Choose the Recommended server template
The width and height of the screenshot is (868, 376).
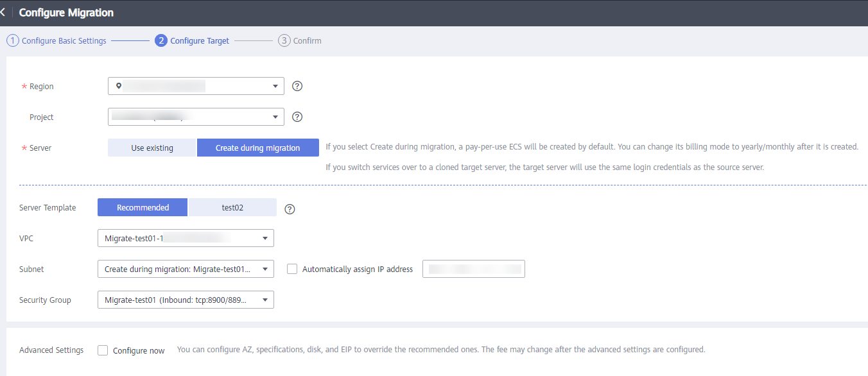(x=143, y=208)
